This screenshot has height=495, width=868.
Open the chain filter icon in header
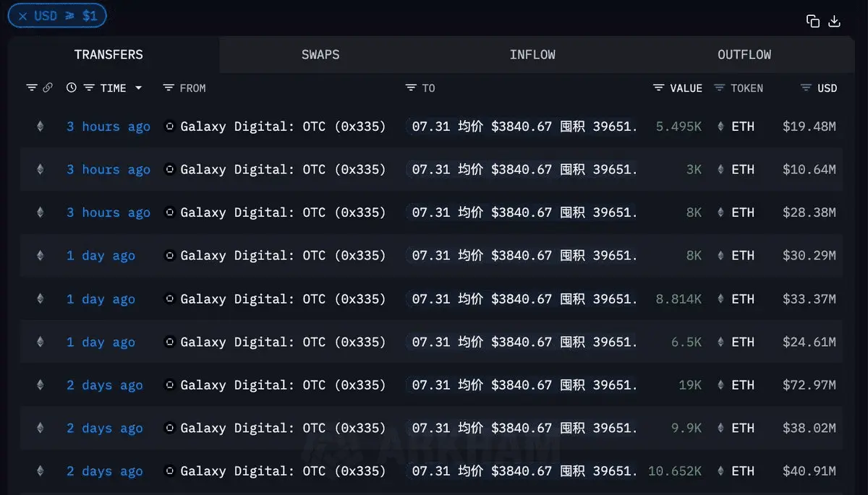click(x=32, y=88)
